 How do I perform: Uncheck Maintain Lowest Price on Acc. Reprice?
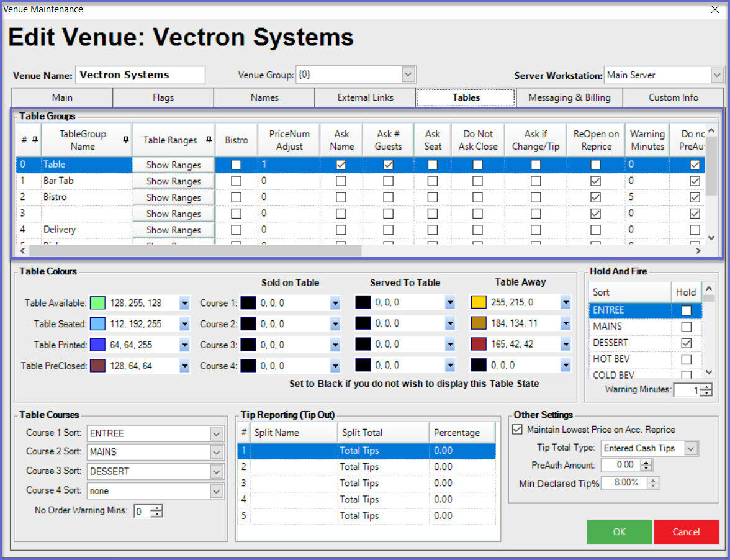[x=517, y=430]
